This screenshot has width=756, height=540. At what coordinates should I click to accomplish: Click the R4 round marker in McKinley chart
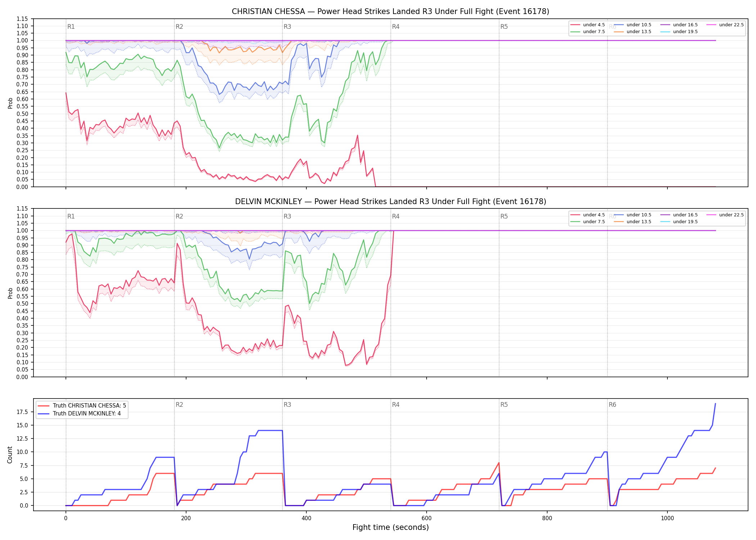pos(396,216)
